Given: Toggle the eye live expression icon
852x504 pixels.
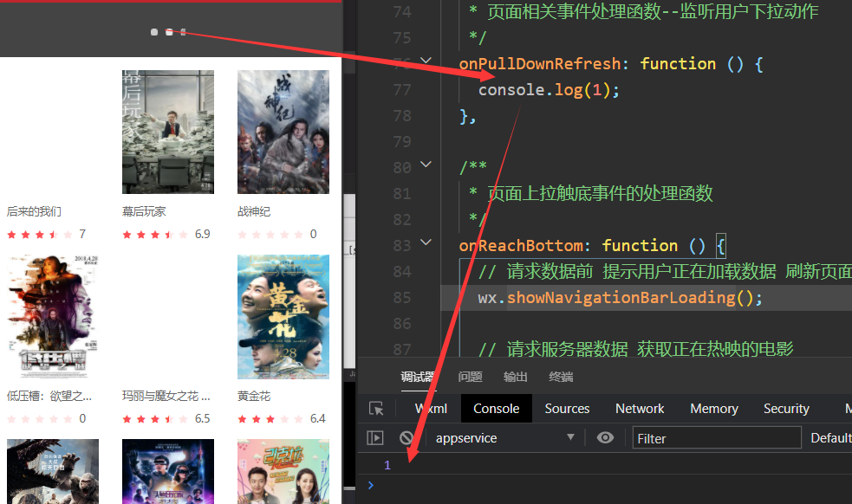Looking at the screenshot, I should pos(605,437).
